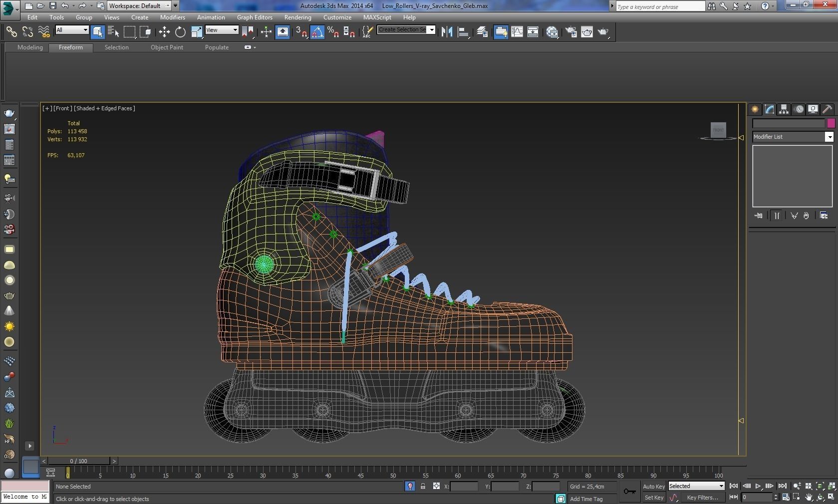Open the Modifiers menu

point(173,17)
